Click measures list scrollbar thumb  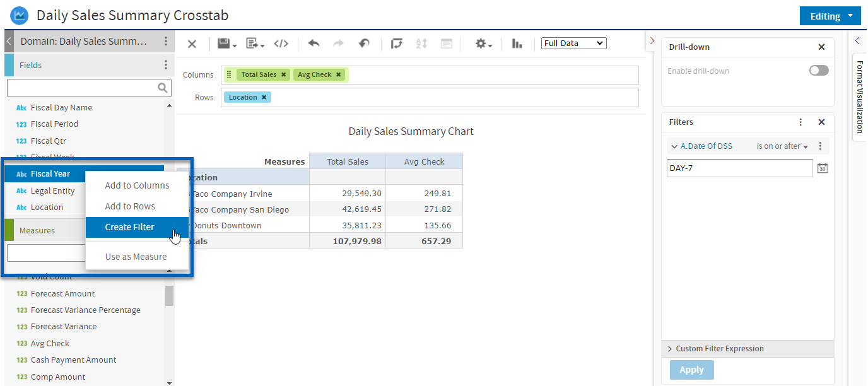169,295
